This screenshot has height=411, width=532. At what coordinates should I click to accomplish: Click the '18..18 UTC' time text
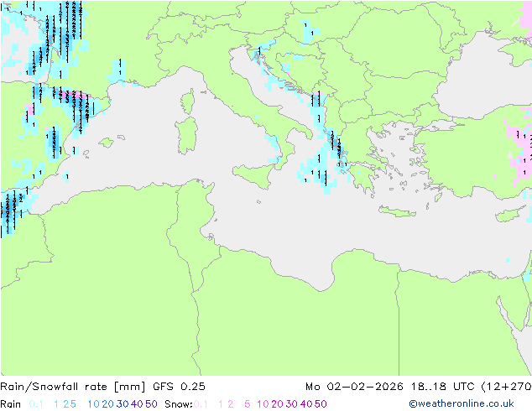(x=443, y=387)
